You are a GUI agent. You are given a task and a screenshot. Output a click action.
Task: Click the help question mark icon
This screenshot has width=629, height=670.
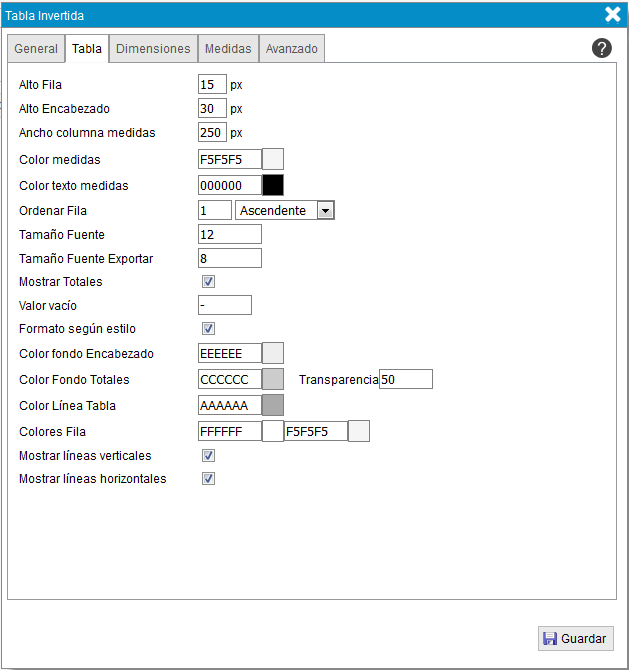pyautogui.click(x=602, y=48)
